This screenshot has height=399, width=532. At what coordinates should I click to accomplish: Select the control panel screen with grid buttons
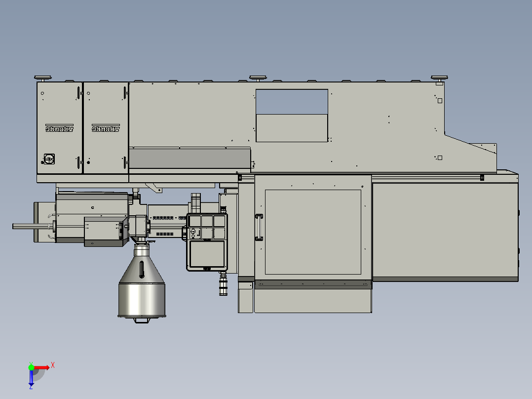[207, 242]
